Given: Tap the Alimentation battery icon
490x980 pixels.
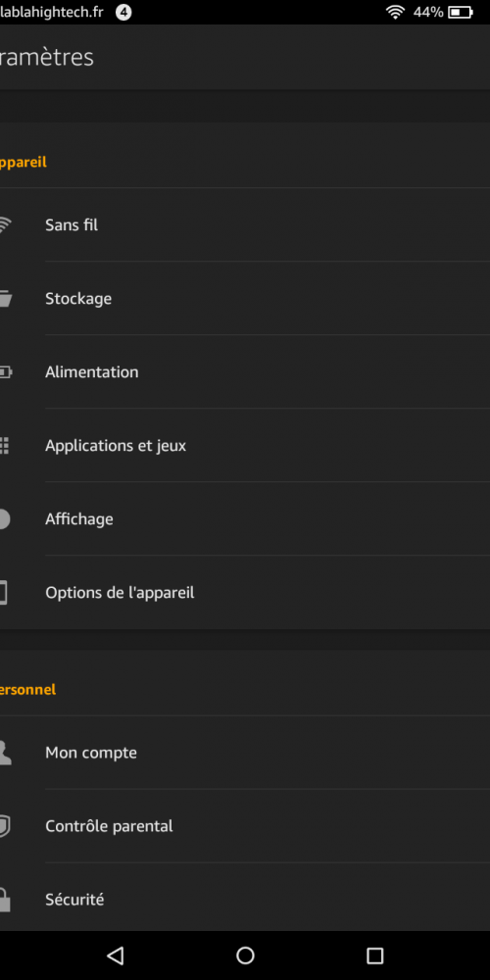Looking at the screenshot, I should (5, 372).
